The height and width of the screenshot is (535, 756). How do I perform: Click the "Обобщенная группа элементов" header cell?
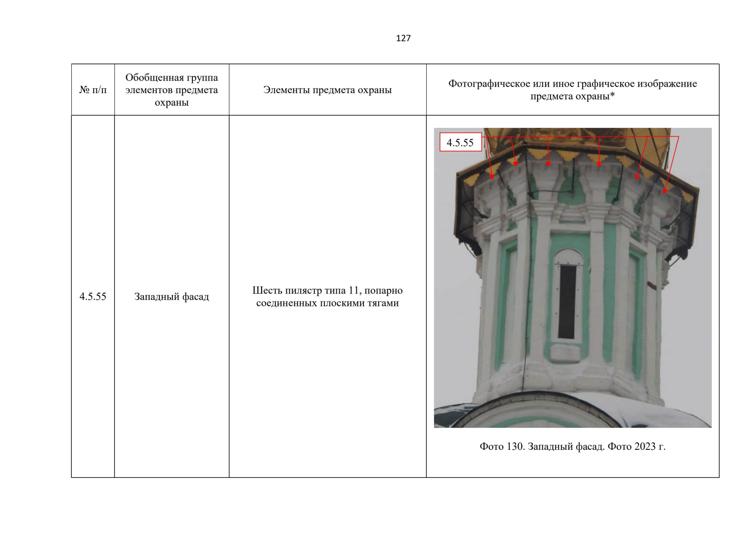pyautogui.click(x=172, y=90)
